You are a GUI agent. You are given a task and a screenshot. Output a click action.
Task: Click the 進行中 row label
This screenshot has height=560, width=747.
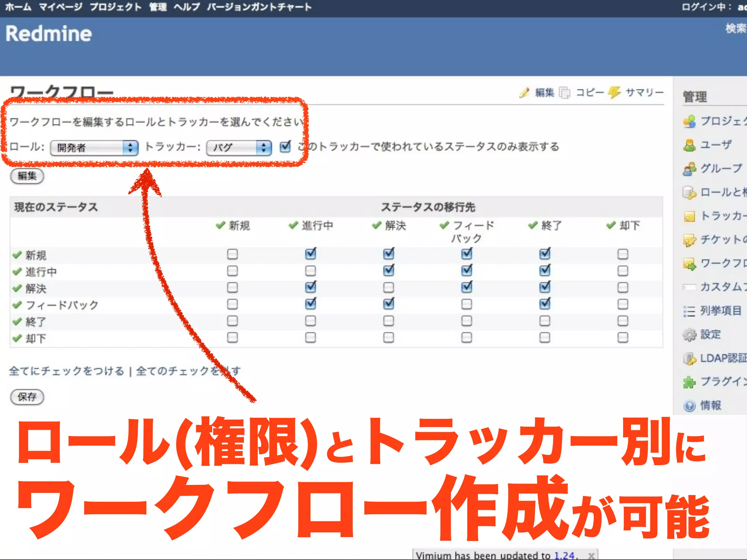tap(41, 272)
